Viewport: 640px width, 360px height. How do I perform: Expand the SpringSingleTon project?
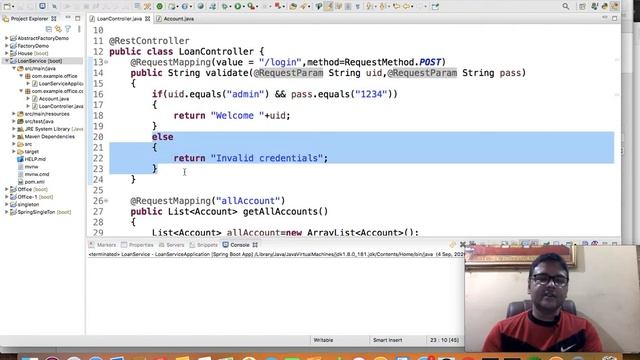pyautogui.click(x=7, y=212)
